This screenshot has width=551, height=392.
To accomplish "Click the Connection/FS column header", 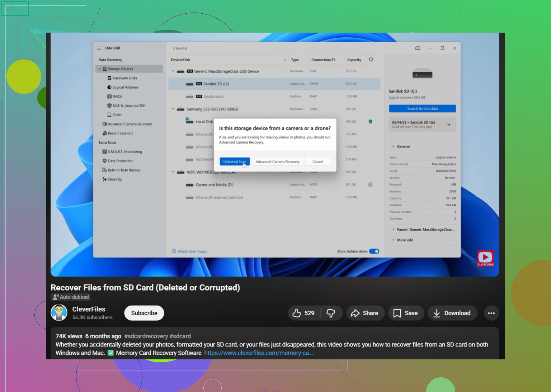I will [323, 60].
